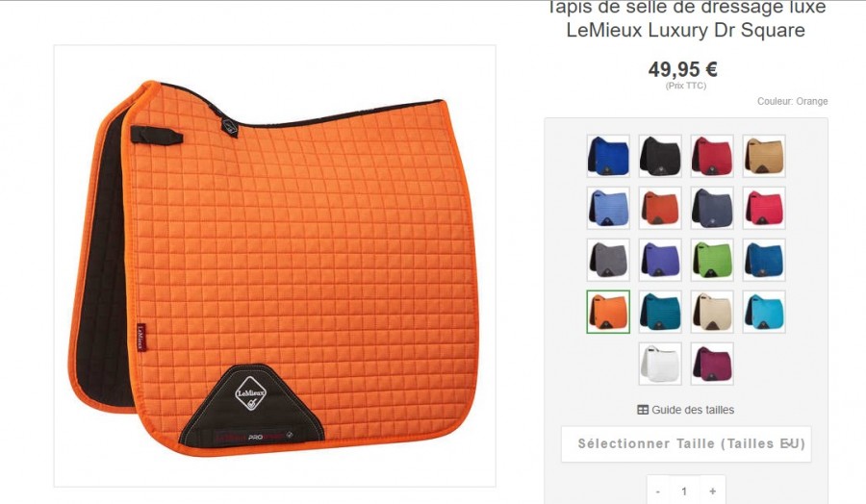This screenshot has width=866, height=504.
Task: Choose the purple-blue saddle pad swatch
Action: (x=660, y=260)
